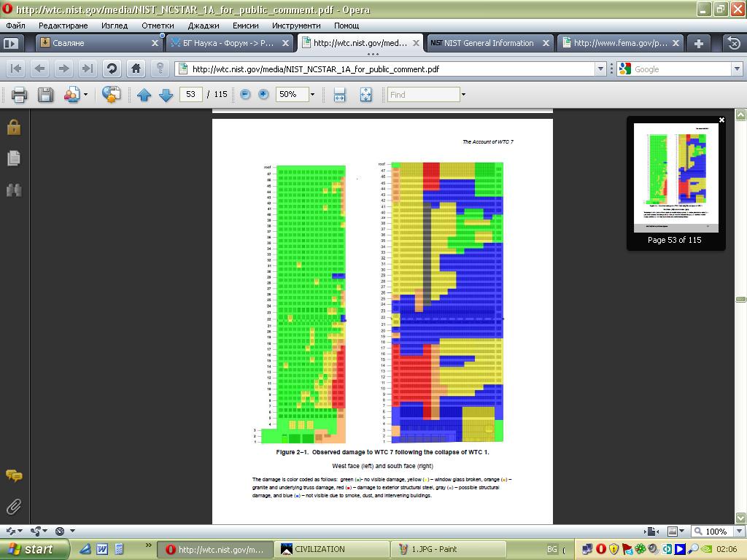Click in the Find search field
The width and height of the screenshot is (747, 560).
[x=423, y=94]
